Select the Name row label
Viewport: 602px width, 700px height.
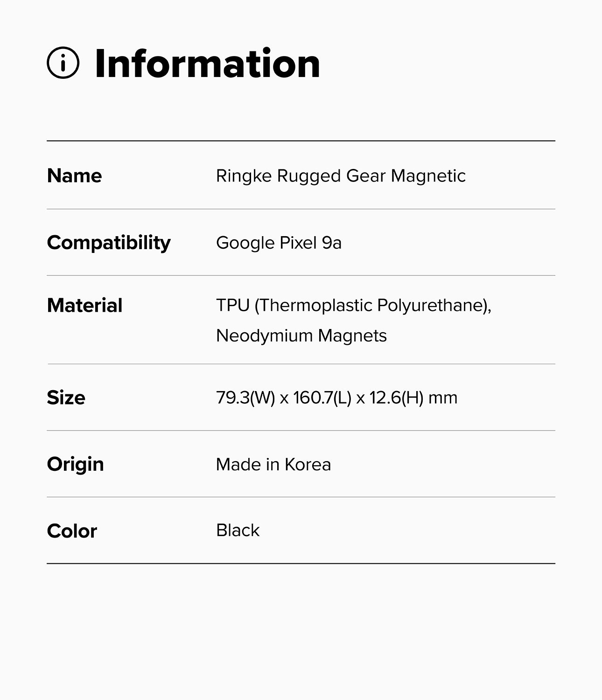74,176
